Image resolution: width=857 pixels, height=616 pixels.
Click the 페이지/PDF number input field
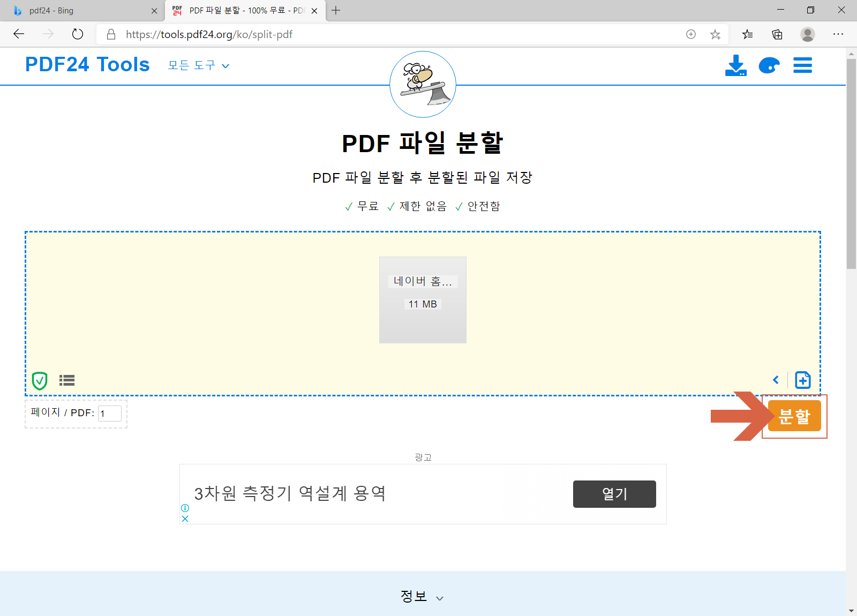[109, 413]
